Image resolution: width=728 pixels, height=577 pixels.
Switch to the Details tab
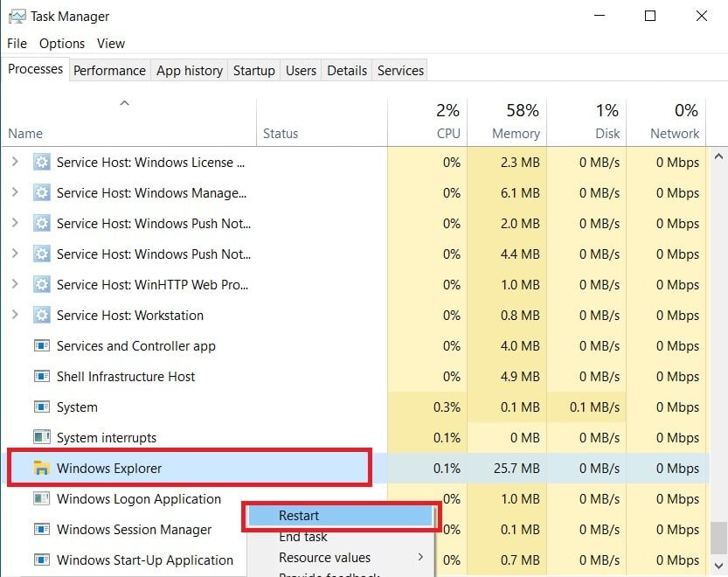coord(347,71)
